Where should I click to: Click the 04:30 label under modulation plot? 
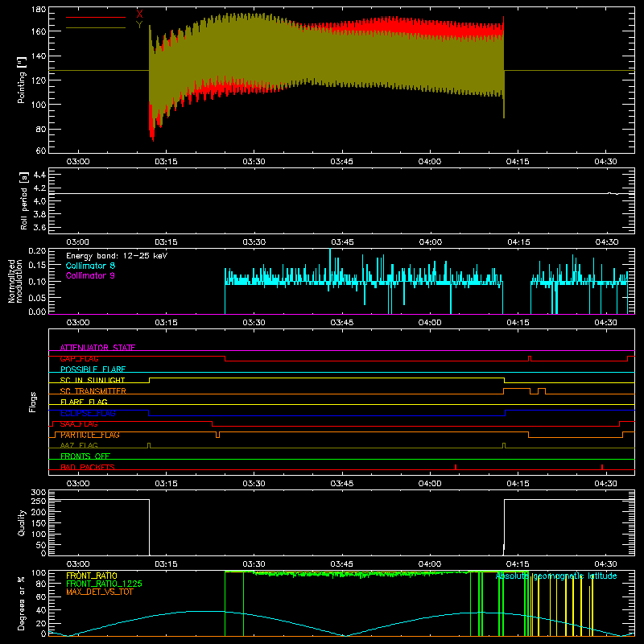(x=606, y=323)
